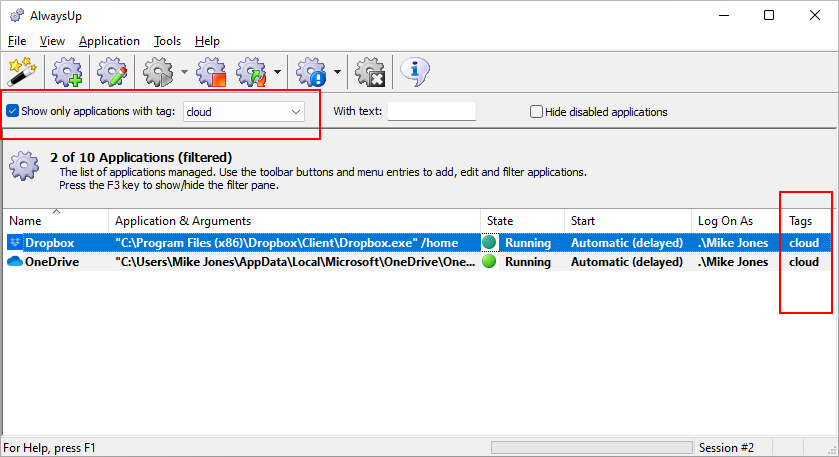Click the OneDrive application path cell
The height and width of the screenshot is (457, 839).
[x=295, y=262]
